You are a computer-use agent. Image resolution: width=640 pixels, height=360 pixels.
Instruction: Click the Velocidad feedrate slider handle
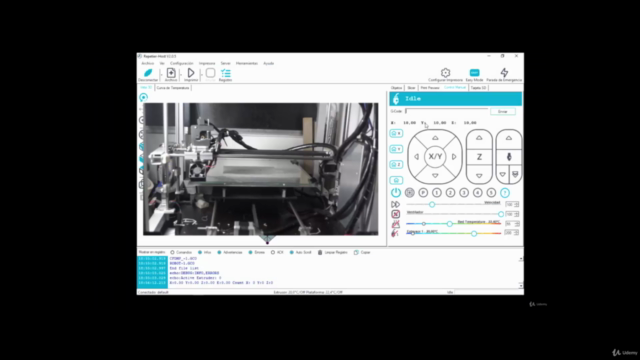[x=432, y=204]
